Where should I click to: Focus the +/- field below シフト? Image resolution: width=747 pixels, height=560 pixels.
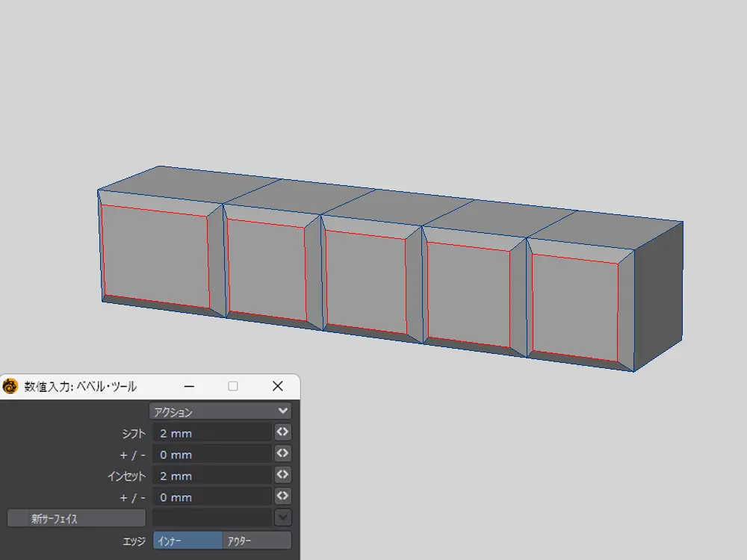[212, 454]
